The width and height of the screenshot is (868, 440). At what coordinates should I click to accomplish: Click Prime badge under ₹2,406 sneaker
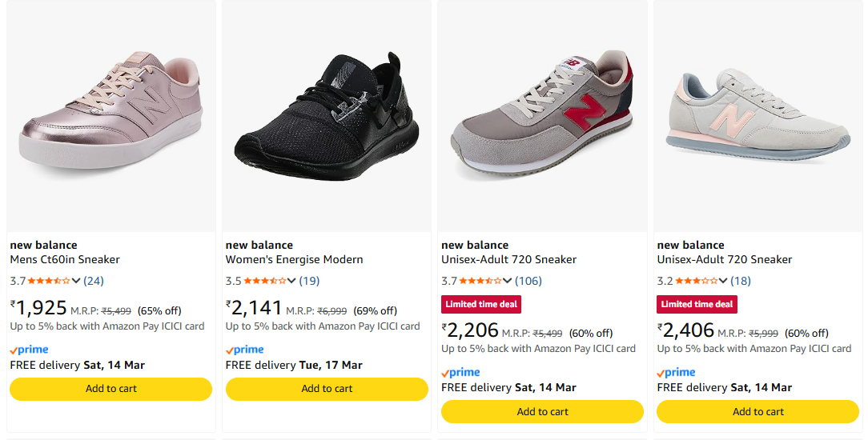point(677,372)
